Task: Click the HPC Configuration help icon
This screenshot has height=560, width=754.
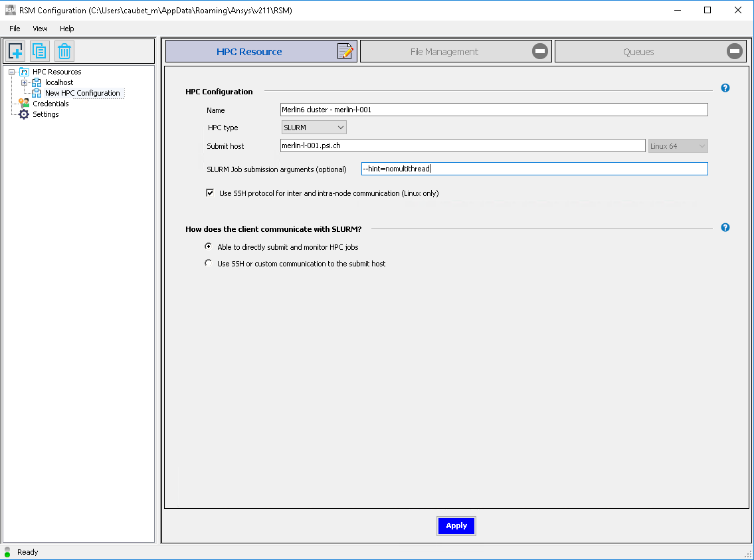Action: 725,88
